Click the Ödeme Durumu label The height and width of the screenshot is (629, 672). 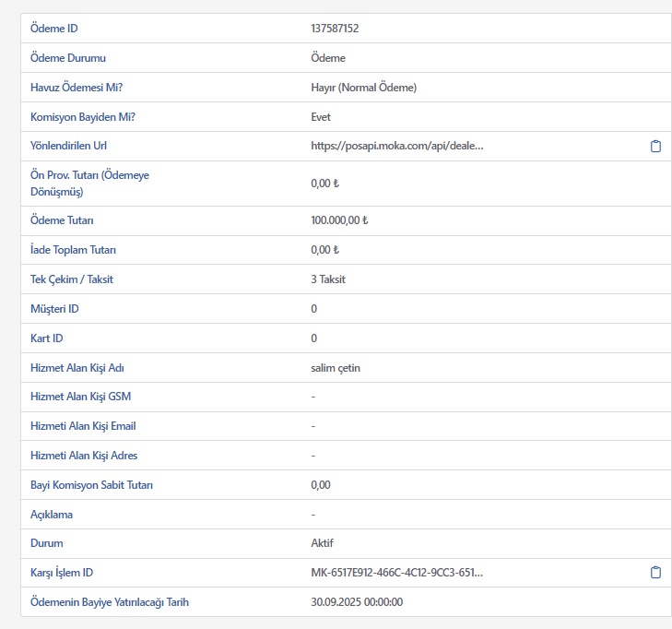pos(68,58)
